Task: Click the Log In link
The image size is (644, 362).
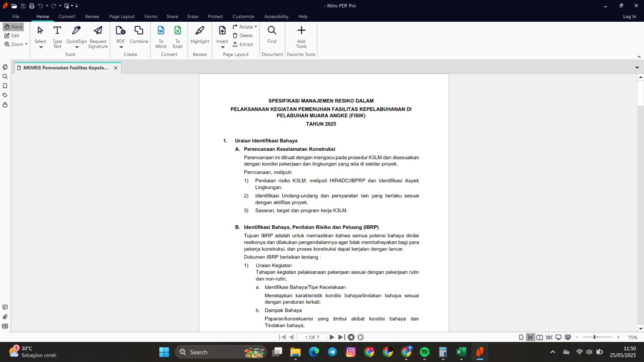Action: pyautogui.click(x=630, y=16)
